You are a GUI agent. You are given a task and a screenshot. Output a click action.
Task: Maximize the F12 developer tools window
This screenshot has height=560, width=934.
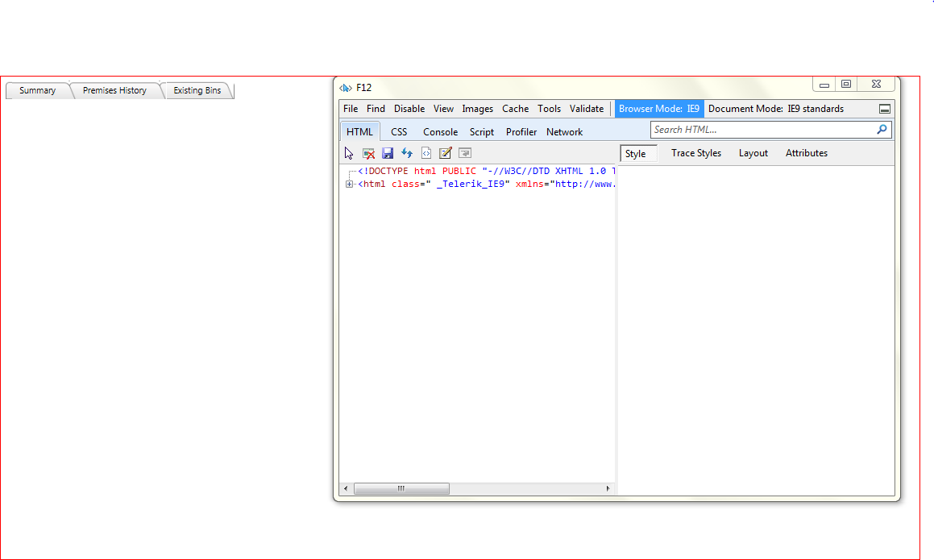click(846, 85)
